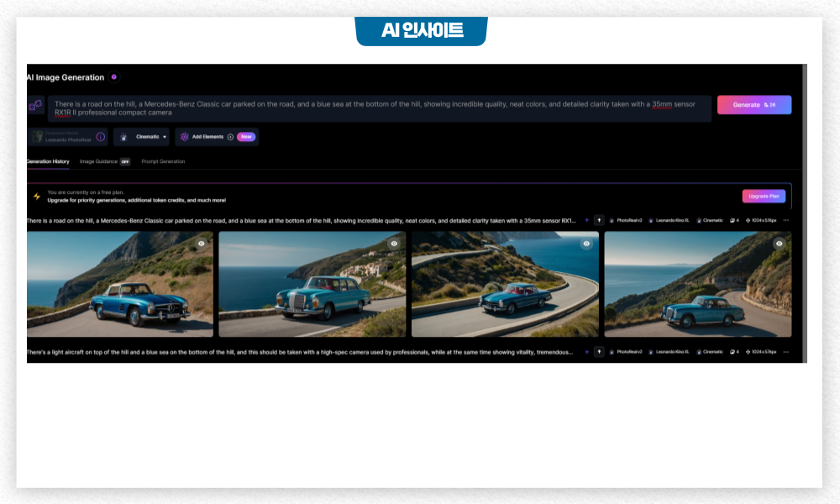Click dimensions icon on light aircraft row
Screen dimensions: 840x504
[x=748, y=352]
